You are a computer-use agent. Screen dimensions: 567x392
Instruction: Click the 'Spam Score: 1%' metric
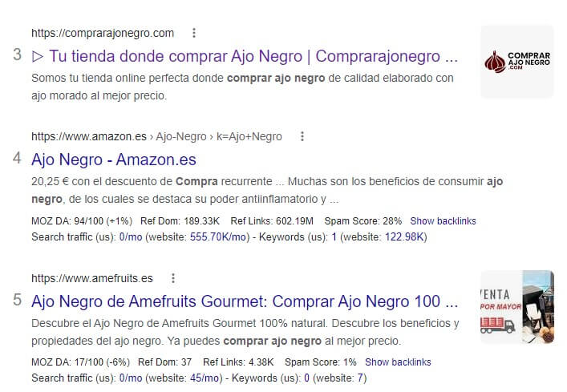[x=320, y=362]
